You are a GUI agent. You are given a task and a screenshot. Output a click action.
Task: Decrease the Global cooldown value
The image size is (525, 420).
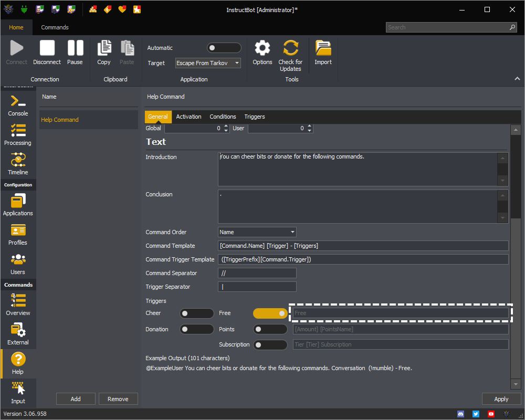point(226,130)
